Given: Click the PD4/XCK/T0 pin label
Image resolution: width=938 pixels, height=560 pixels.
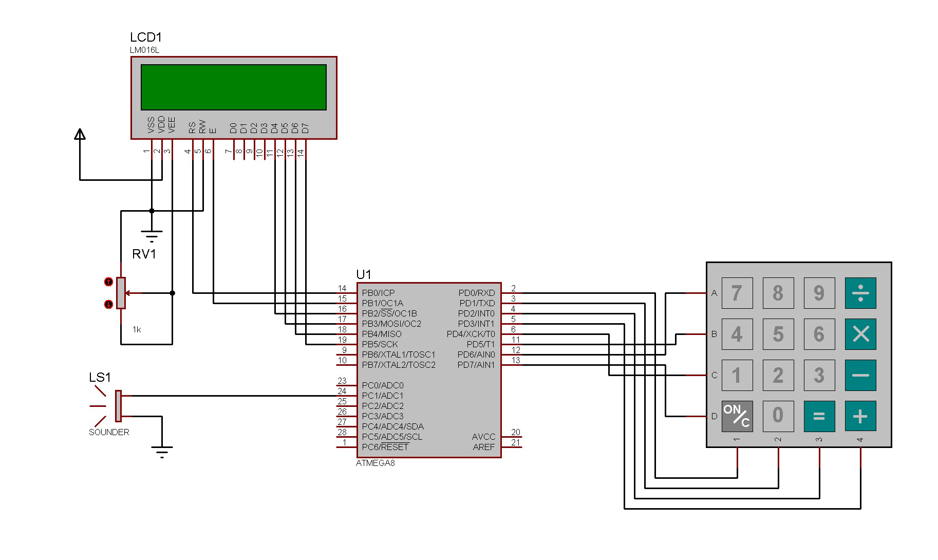Looking at the screenshot, I should coord(471,334).
